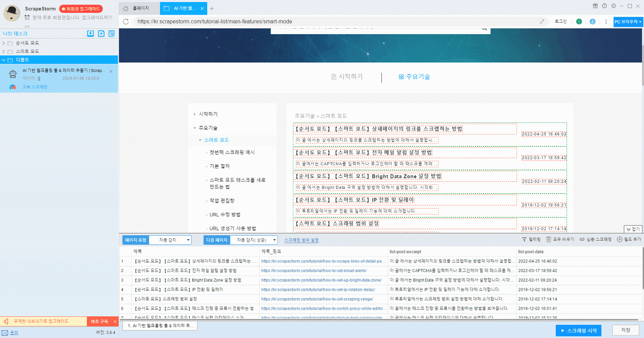Screen dimensions: 644x338
Task: Click the home icon on 홈페이지 tab
Action: coord(126,8)
